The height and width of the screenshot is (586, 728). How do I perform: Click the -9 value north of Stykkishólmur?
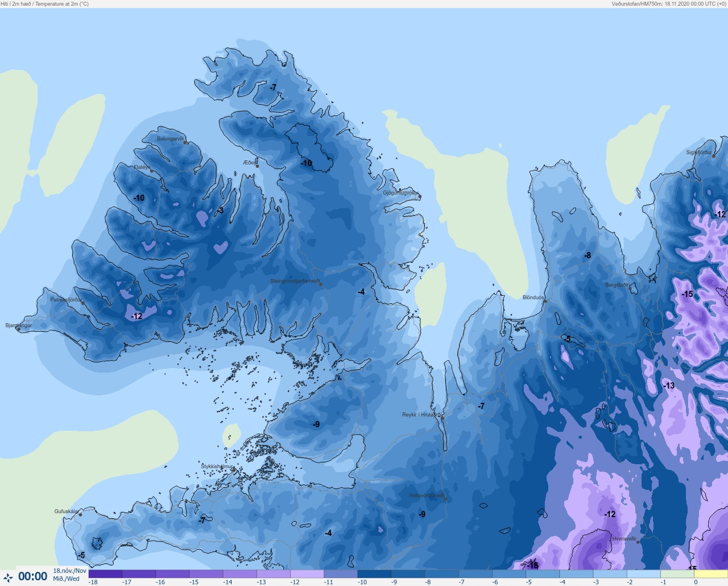(316, 424)
